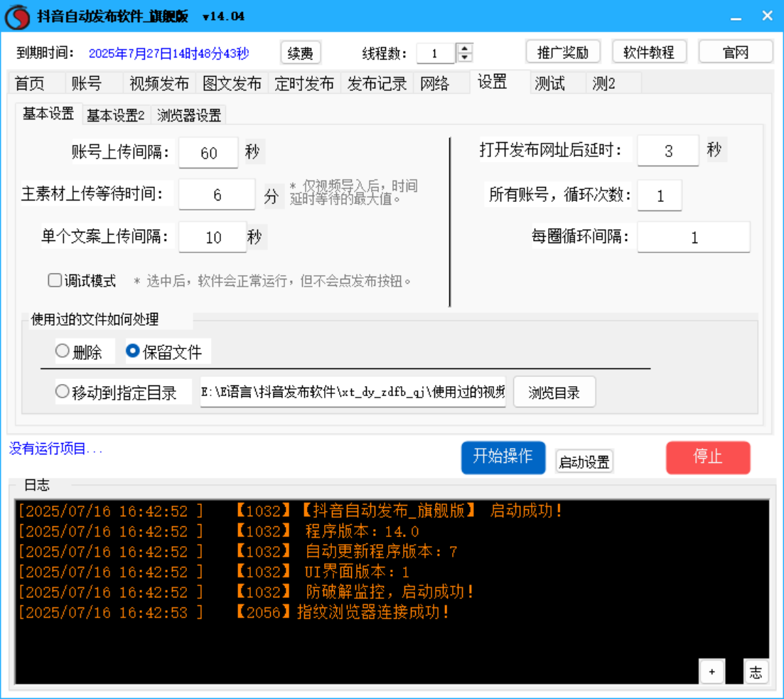
Task: Switch to 基本设置2 sub-tab
Action: pos(115,115)
